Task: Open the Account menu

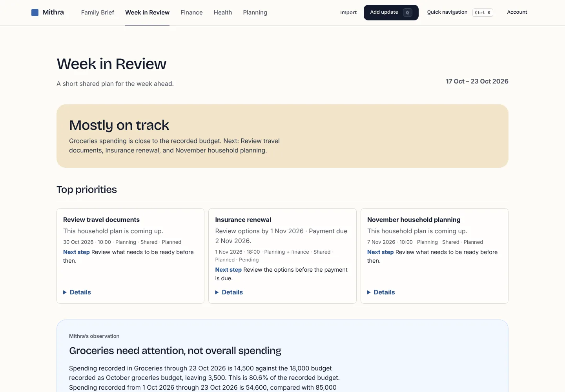Action: 517,12
